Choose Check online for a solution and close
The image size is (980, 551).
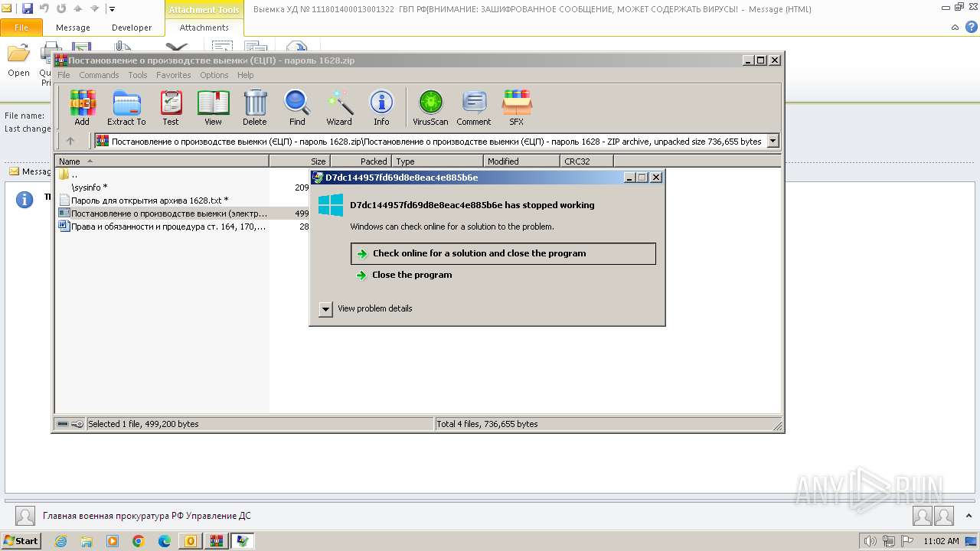click(503, 253)
